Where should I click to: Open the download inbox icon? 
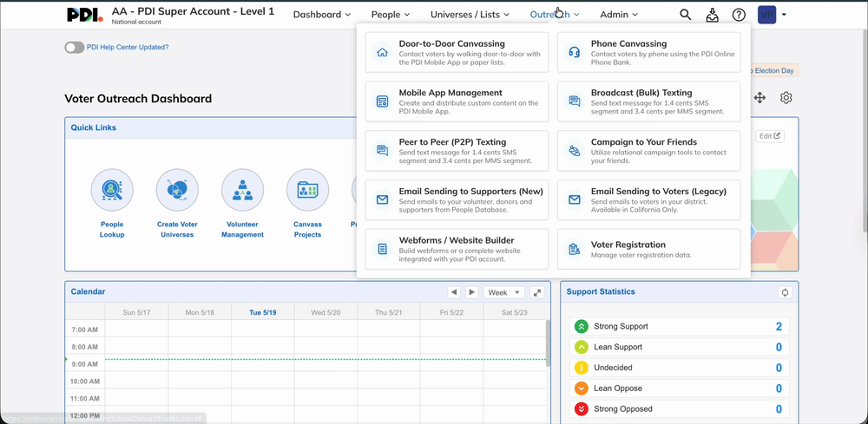pyautogui.click(x=713, y=15)
